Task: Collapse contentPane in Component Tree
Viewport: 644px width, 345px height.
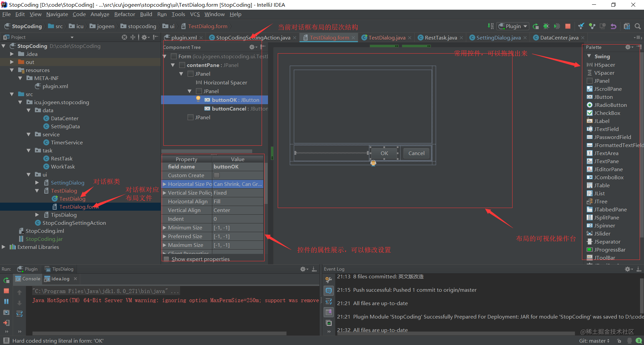Action: [x=173, y=65]
